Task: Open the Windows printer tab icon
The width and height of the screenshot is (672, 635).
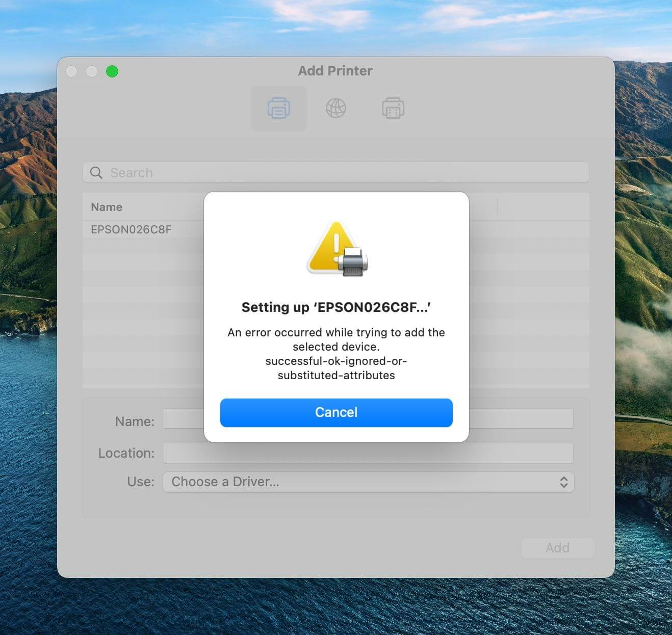Action: (393, 108)
